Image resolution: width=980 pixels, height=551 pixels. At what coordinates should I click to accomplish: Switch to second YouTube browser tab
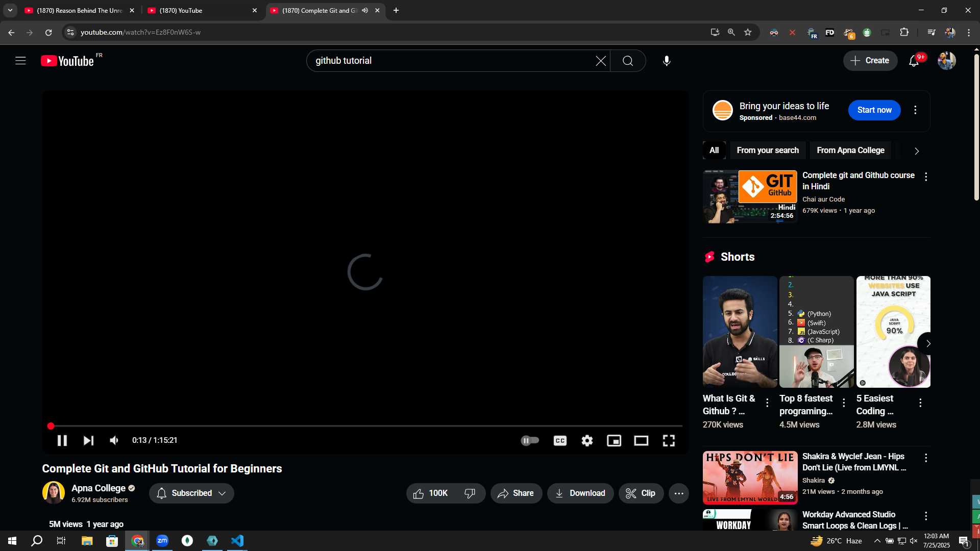click(202, 10)
